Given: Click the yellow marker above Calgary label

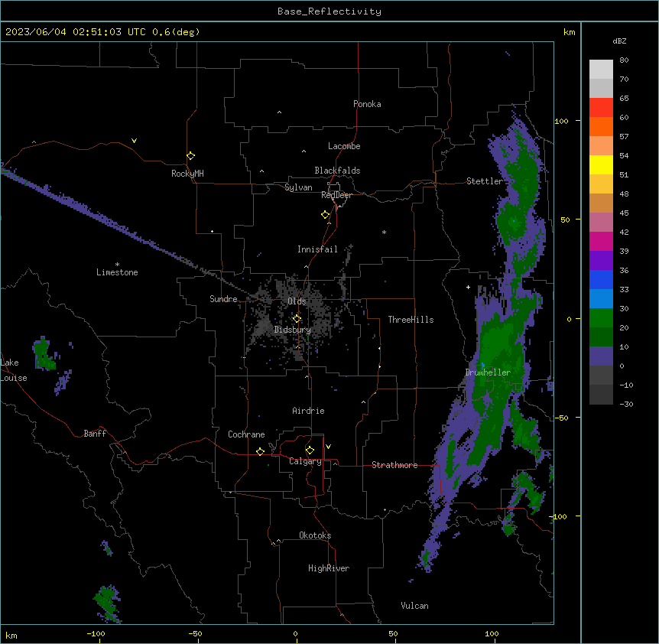Looking at the screenshot, I should point(310,450).
